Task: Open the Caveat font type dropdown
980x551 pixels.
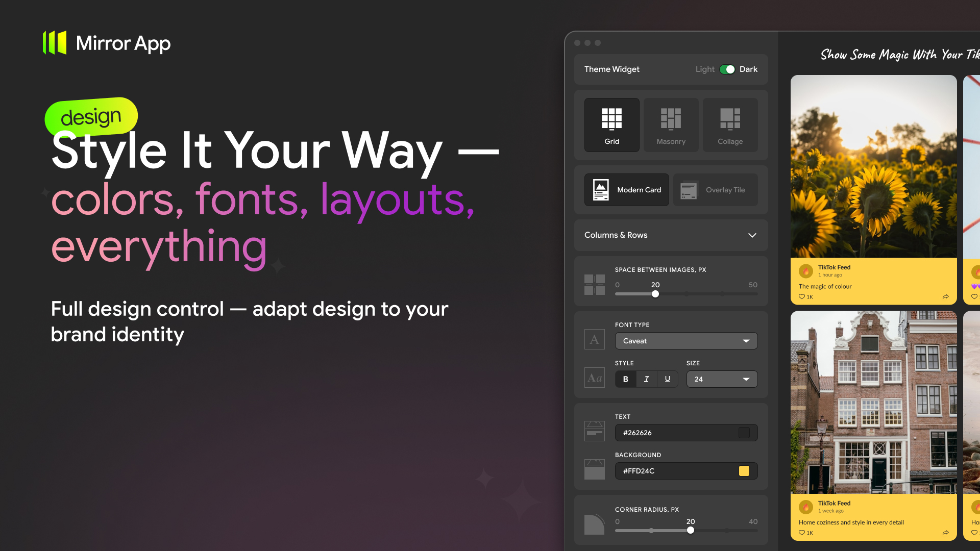Action: click(686, 340)
